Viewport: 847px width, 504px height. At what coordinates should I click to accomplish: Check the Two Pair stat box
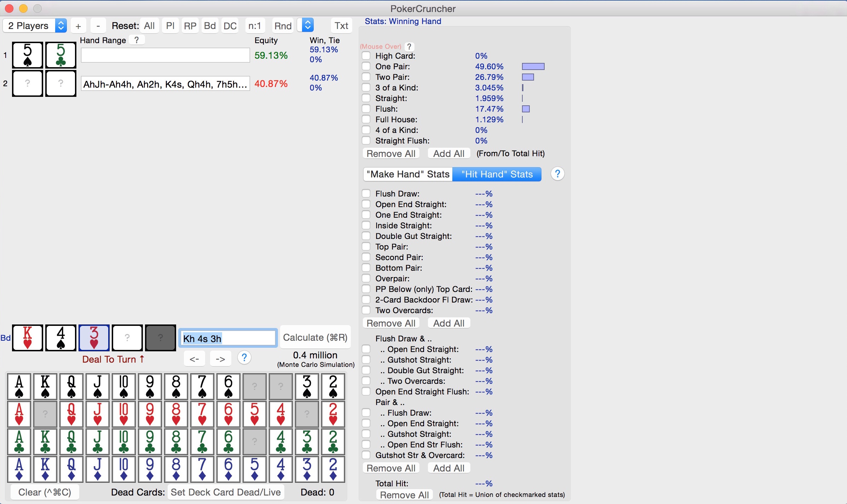click(x=366, y=77)
